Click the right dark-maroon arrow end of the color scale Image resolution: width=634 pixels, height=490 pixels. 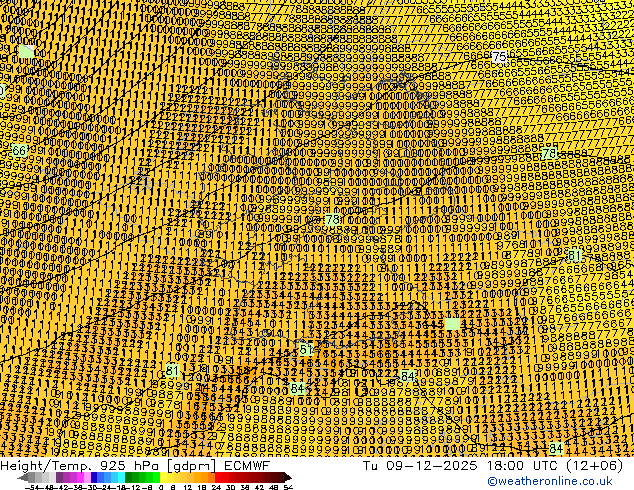pyautogui.click(x=287, y=478)
